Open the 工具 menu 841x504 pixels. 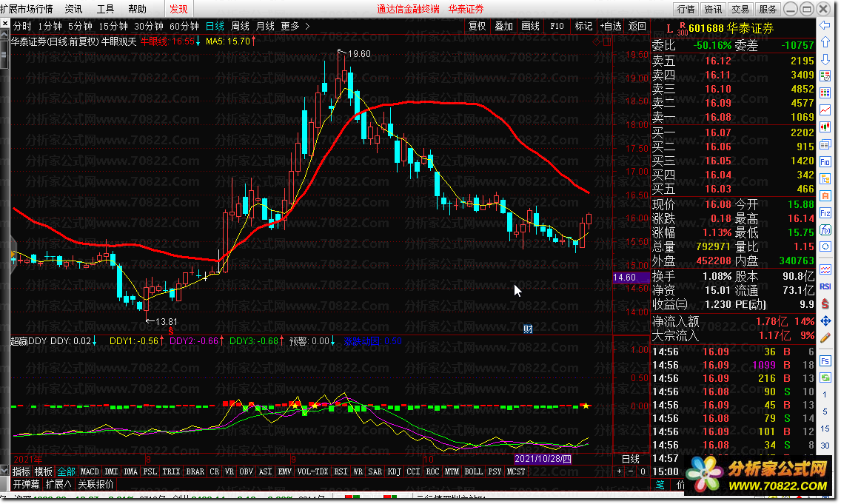pyautogui.click(x=106, y=9)
